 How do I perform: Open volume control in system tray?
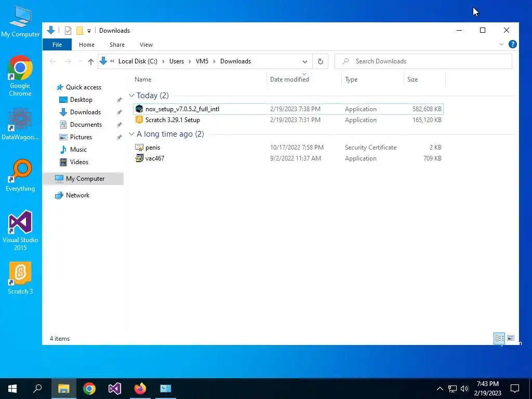click(464, 389)
